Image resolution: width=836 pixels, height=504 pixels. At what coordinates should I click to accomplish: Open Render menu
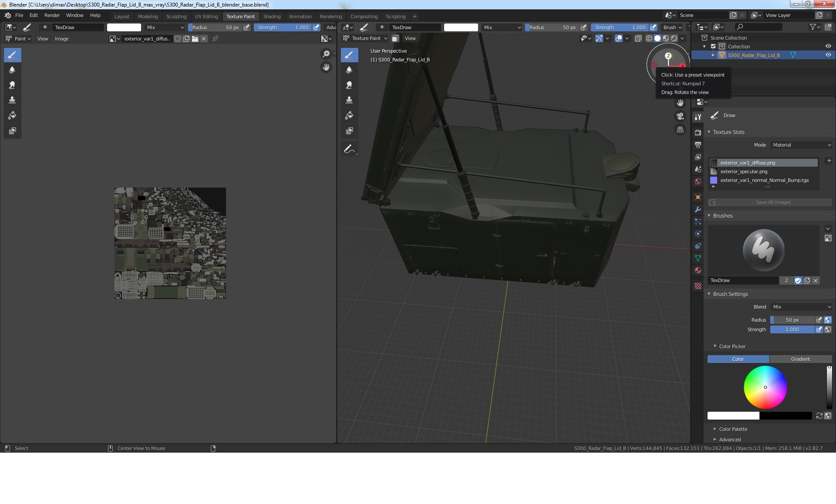52,15
